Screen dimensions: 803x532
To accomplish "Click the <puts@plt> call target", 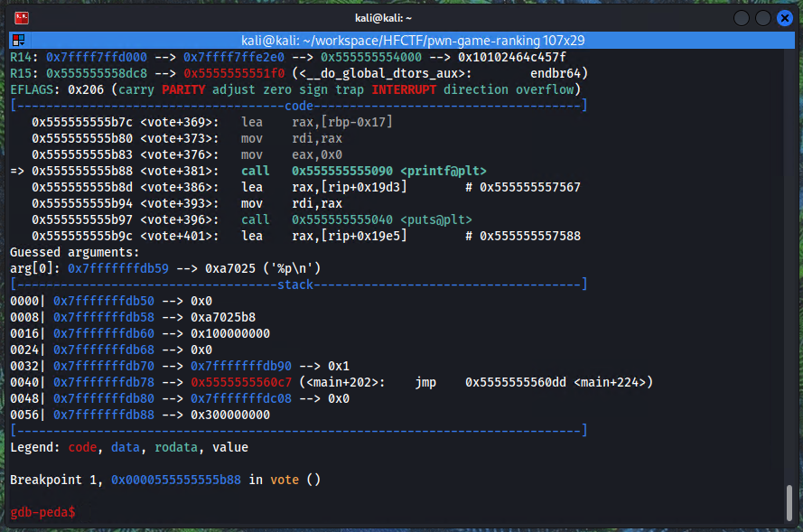I will tap(435, 220).
